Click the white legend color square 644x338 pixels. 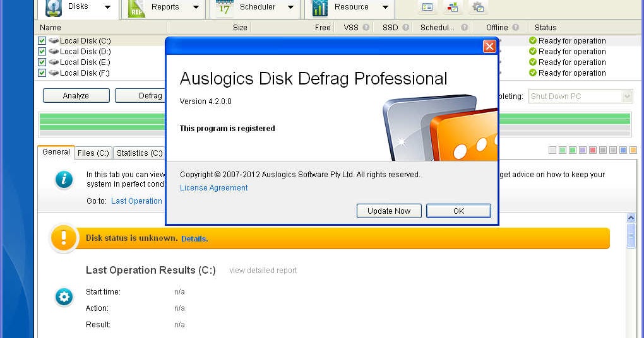552,150
